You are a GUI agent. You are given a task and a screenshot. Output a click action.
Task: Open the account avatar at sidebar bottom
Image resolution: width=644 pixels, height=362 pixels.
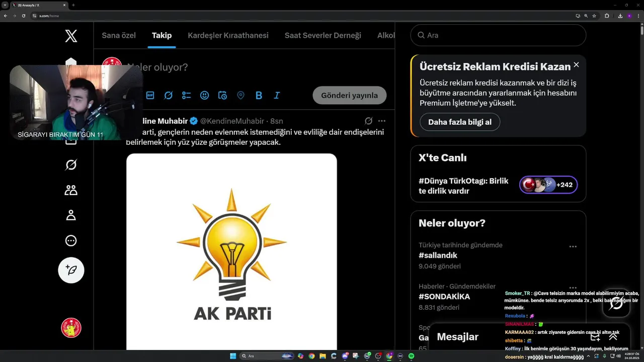(71, 328)
